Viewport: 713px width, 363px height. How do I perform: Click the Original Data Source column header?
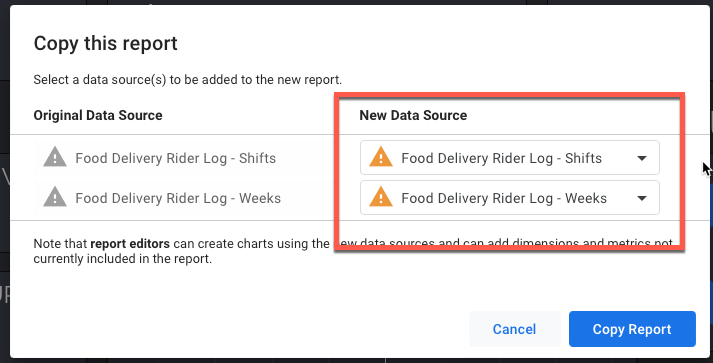pos(98,115)
